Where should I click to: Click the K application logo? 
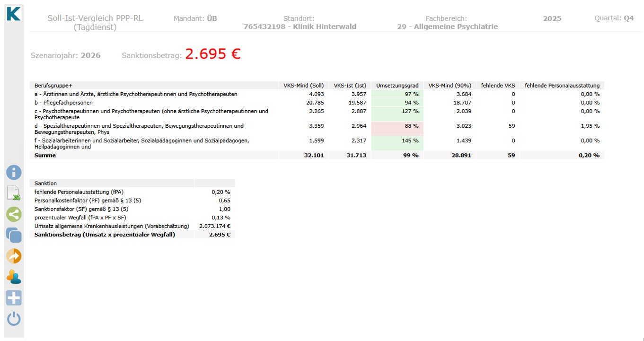14,14
